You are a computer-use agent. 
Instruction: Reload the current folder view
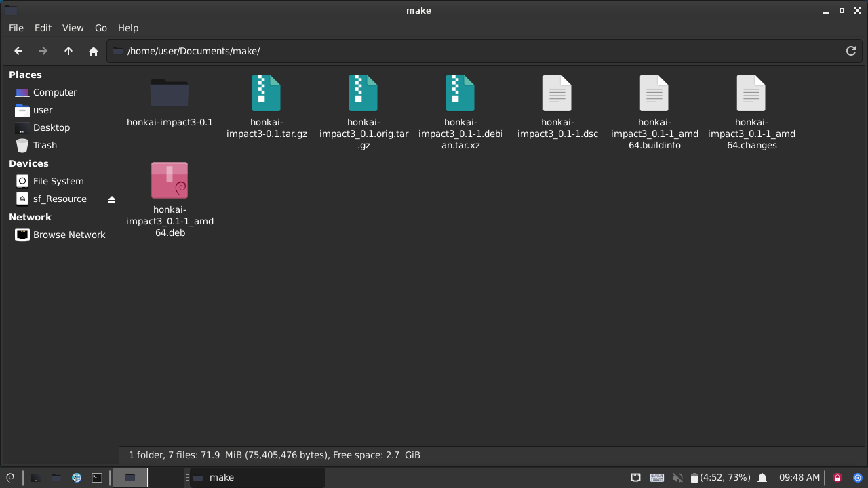(x=850, y=51)
